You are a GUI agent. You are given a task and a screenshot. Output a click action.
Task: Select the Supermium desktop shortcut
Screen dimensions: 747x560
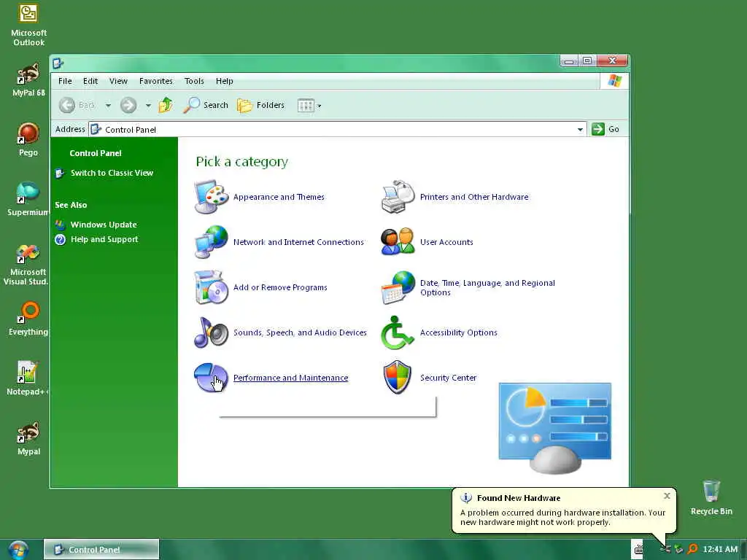pyautogui.click(x=28, y=200)
